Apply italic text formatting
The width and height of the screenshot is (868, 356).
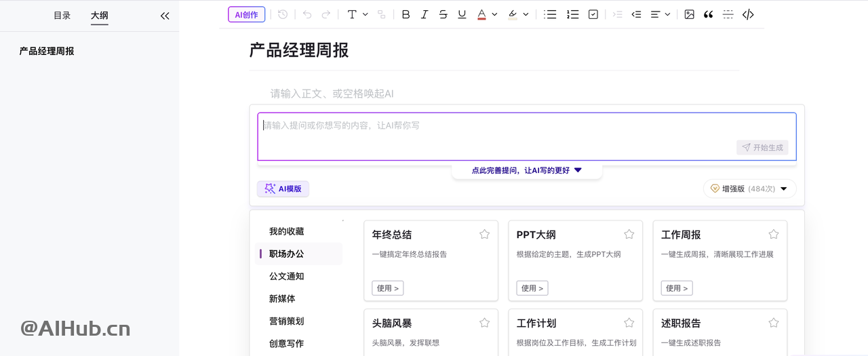coord(425,14)
